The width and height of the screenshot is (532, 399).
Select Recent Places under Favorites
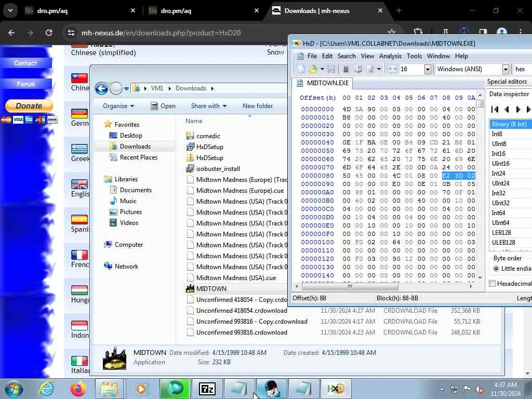click(x=134, y=157)
